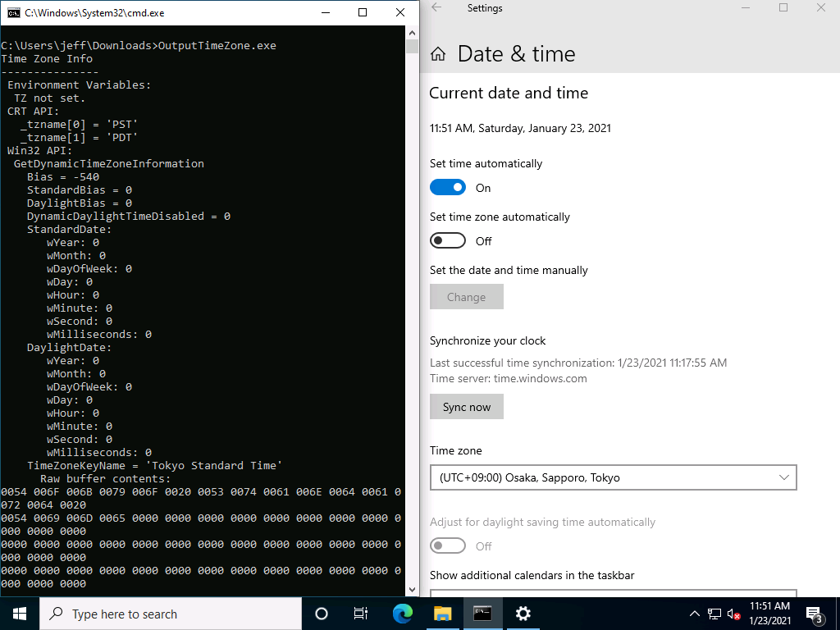
Task: Open cmd.exe title bar system menu icon
Action: point(13,12)
